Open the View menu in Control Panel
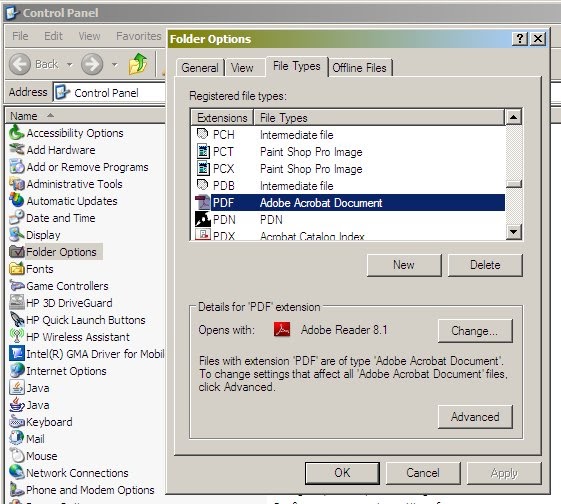This screenshot has width=561, height=504. (x=89, y=36)
